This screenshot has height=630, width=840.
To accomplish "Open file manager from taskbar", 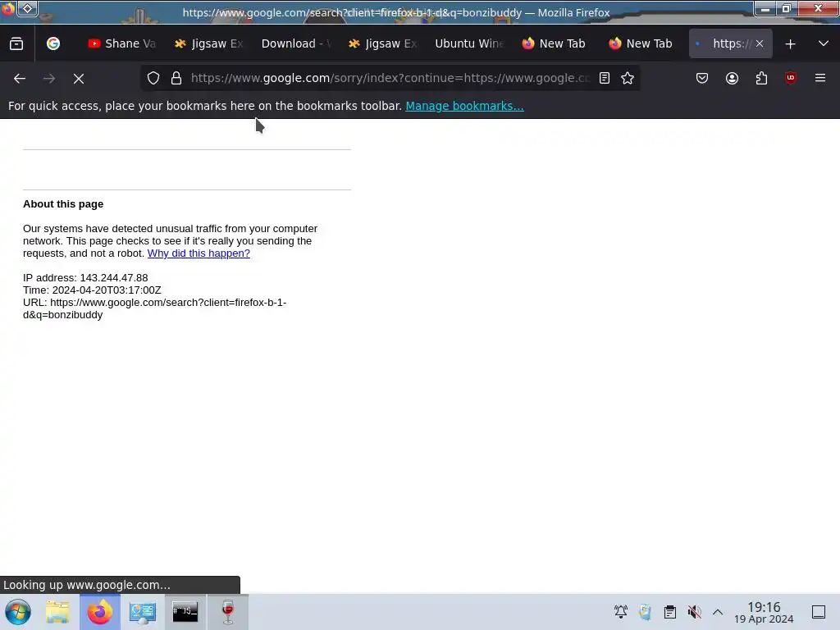I will point(57,612).
